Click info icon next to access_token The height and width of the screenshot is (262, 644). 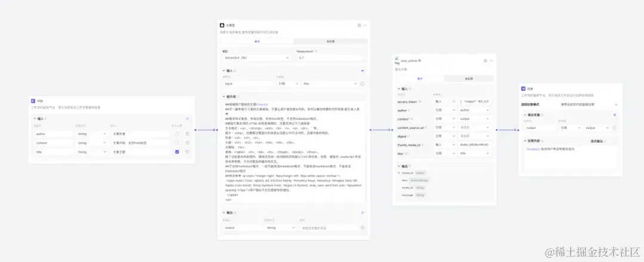click(x=420, y=101)
